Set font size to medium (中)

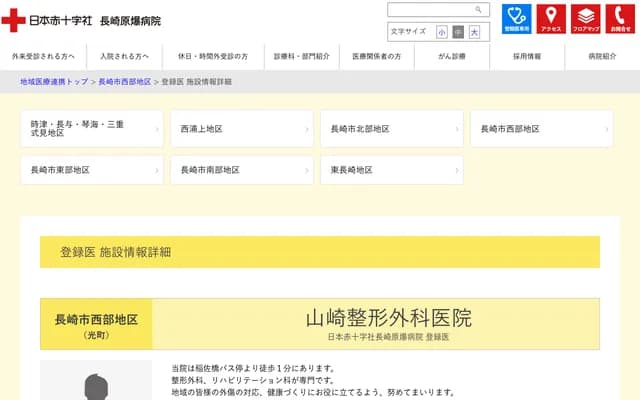(458, 32)
